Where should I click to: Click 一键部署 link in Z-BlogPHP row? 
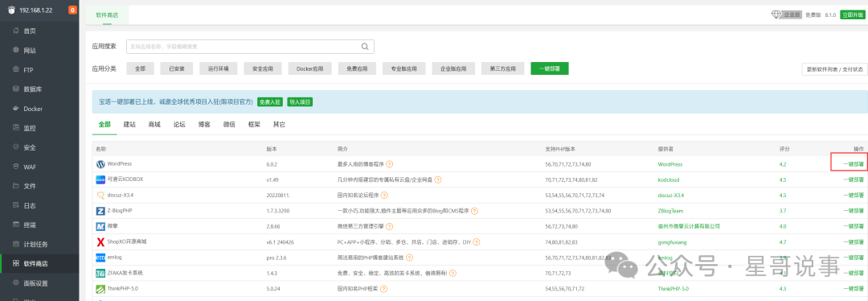click(x=853, y=211)
